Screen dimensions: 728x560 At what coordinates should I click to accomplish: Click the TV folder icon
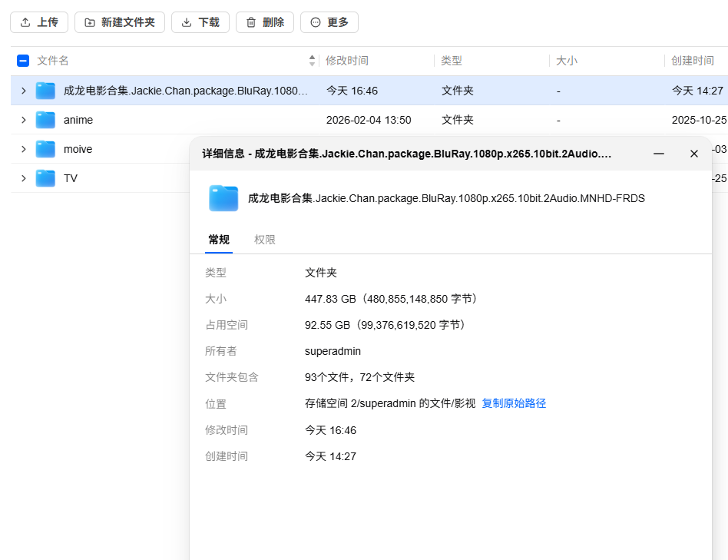(45, 178)
